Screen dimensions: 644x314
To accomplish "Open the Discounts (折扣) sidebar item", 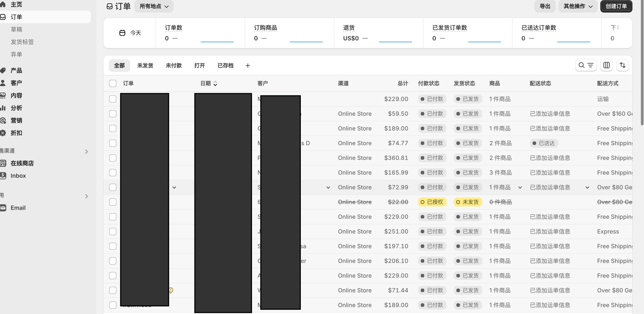I will (x=16, y=133).
